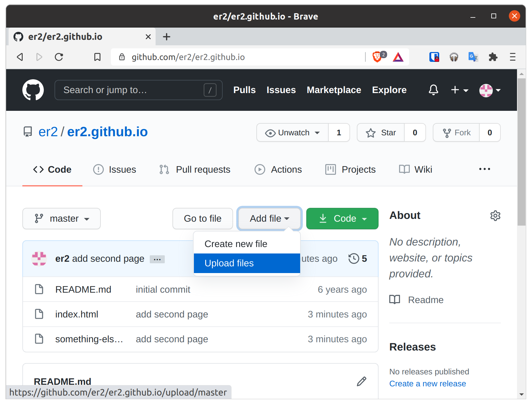Click the headphones extension icon
The image size is (532, 405).
454,57
